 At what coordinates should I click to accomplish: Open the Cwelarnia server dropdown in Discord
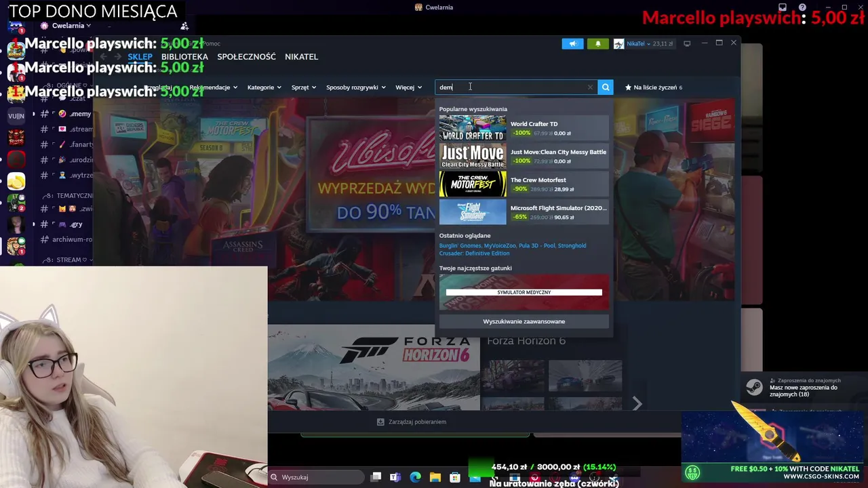point(72,26)
